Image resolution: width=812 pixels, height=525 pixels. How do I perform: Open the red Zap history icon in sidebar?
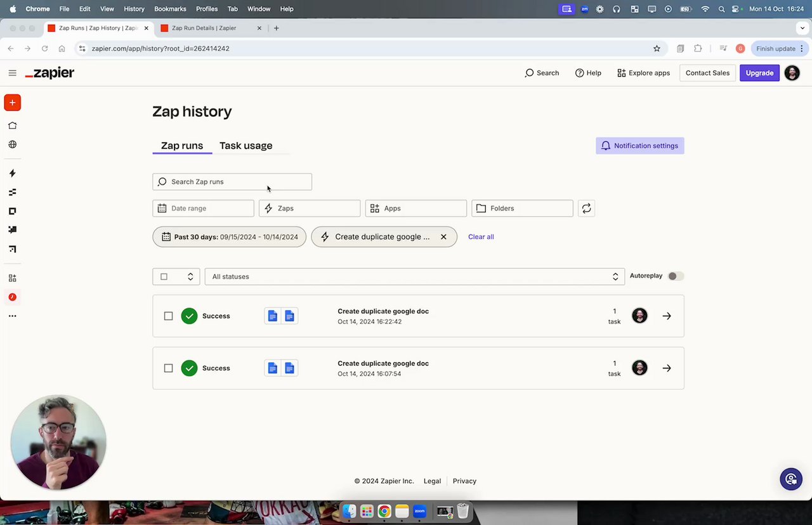pos(12,297)
